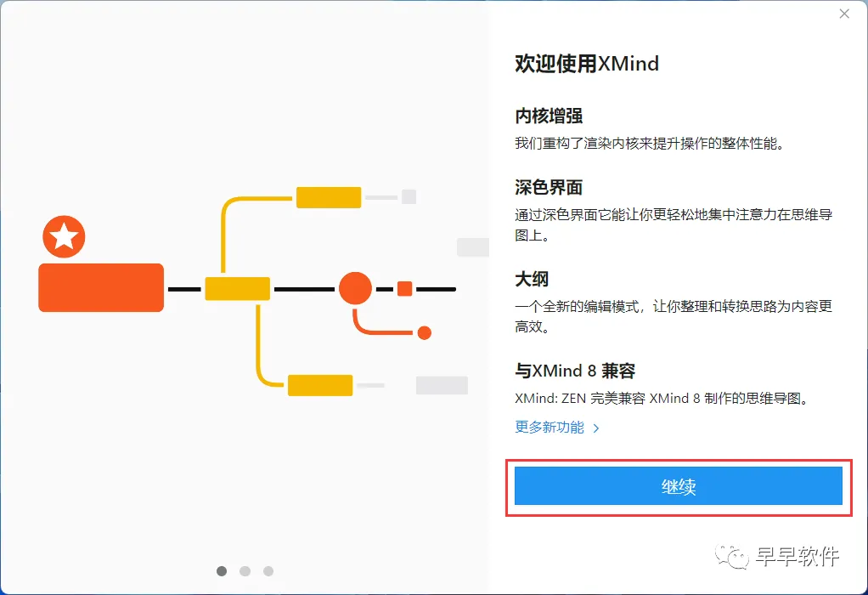
Task: Click the large orange circle node
Action: pyautogui.click(x=355, y=288)
